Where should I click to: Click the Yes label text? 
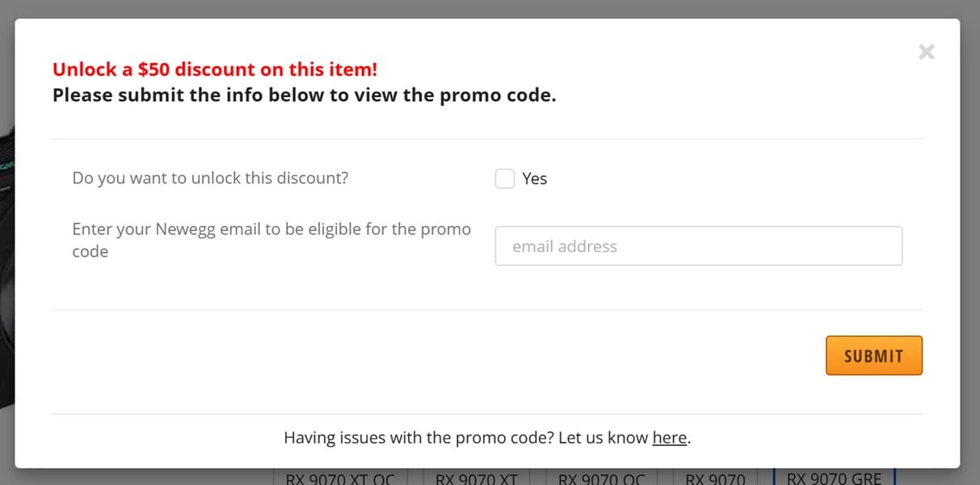click(x=534, y=179)
